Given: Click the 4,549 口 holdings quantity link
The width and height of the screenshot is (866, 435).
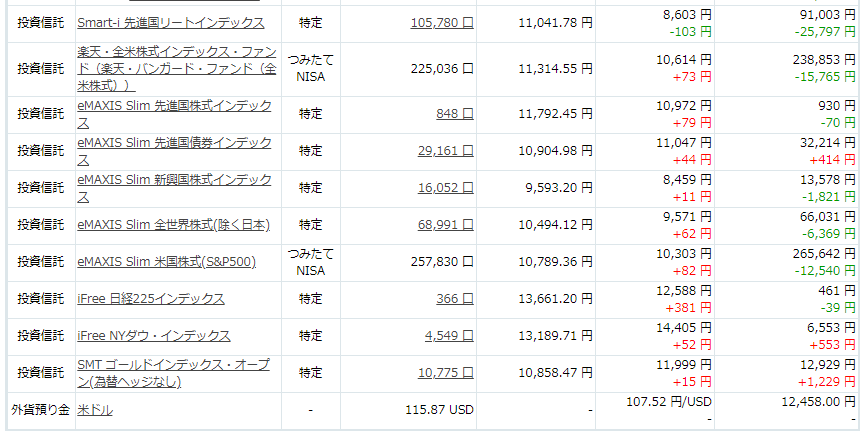Looking at the screenshot, I should (449, 336).
